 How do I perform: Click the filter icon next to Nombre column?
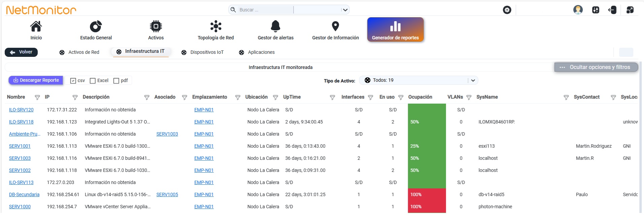click(x=37, y=97)
